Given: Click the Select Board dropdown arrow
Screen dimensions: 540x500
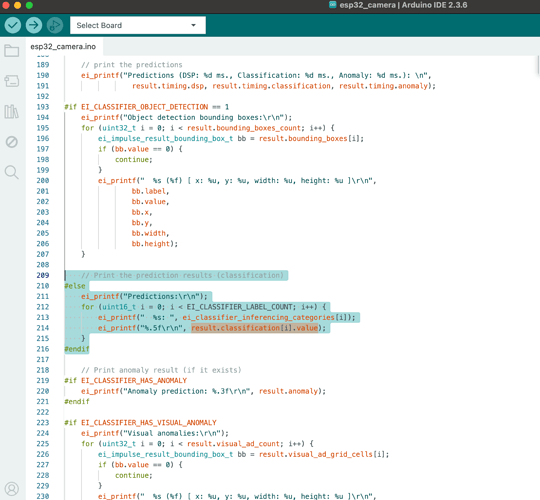Looking at the screenshot, I should click(194, 25).
